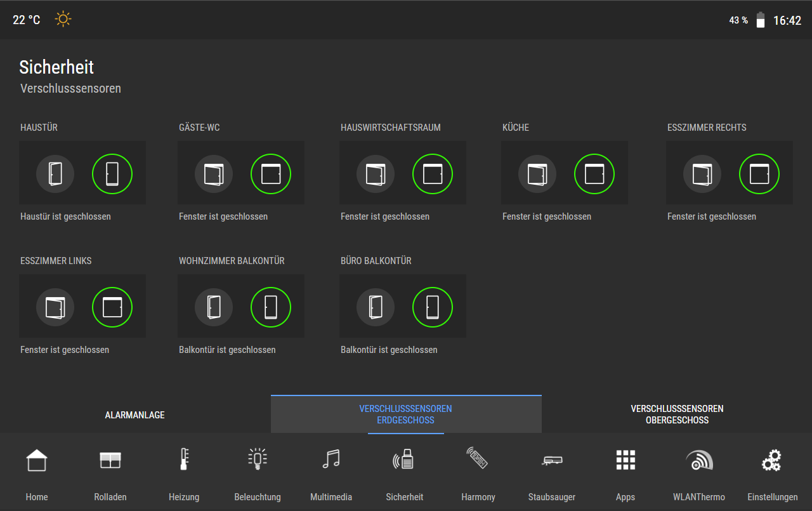Open the Home section icon
This screenshot has width=812, height=511.
[37, 460]
